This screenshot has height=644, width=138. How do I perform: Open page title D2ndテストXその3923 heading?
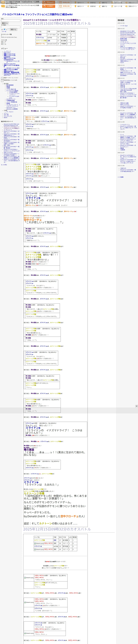point(52,20)
